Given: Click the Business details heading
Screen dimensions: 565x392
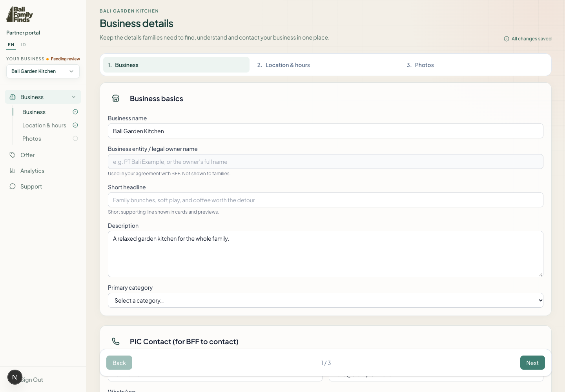Looking at the screenshot, I should pyautogui.click(x=137, y=24).
